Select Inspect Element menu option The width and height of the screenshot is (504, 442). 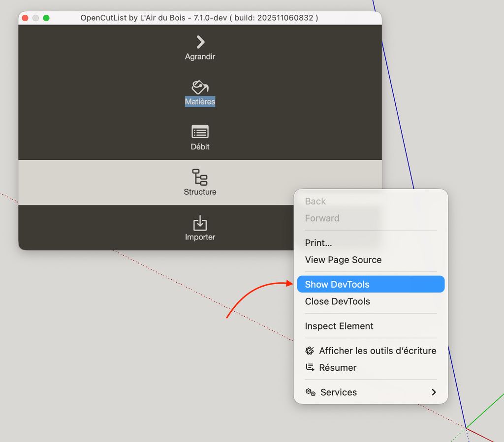point(339,326)
